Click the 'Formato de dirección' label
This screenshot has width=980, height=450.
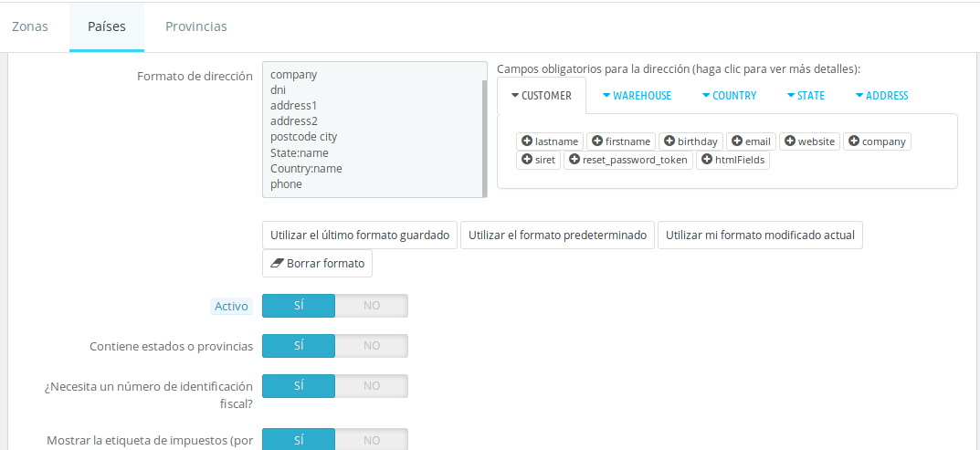[195, 77]
